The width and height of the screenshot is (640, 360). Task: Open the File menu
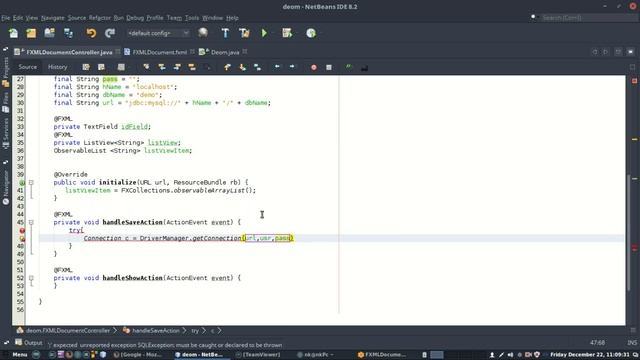(x=6, y=18)
